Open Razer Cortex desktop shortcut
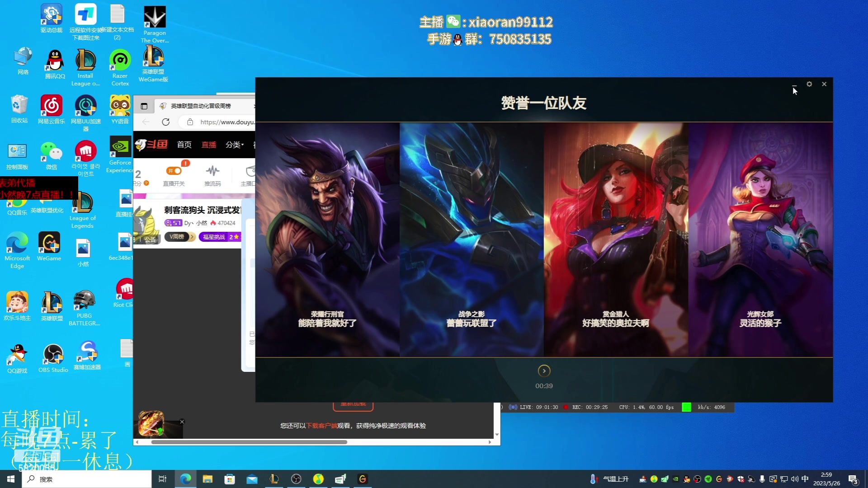 (x=120, y=67)
